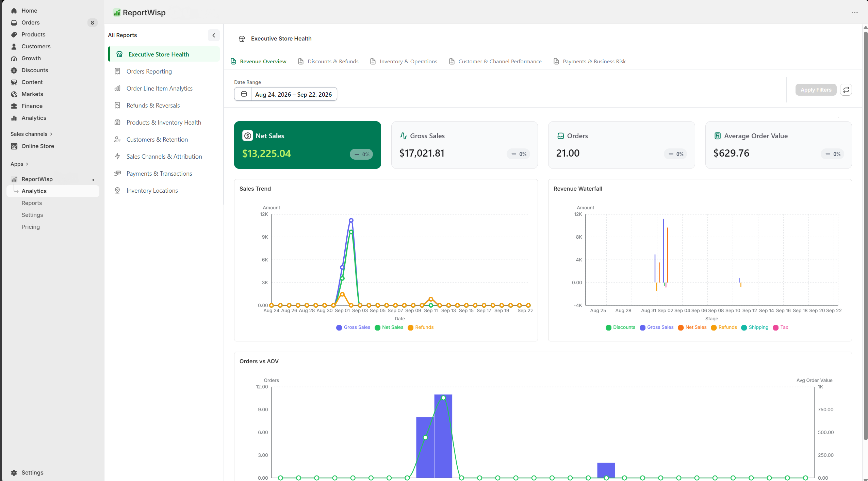Open Payments & Business Risk tab
The image size is (868, 481).
pos(590,61)
